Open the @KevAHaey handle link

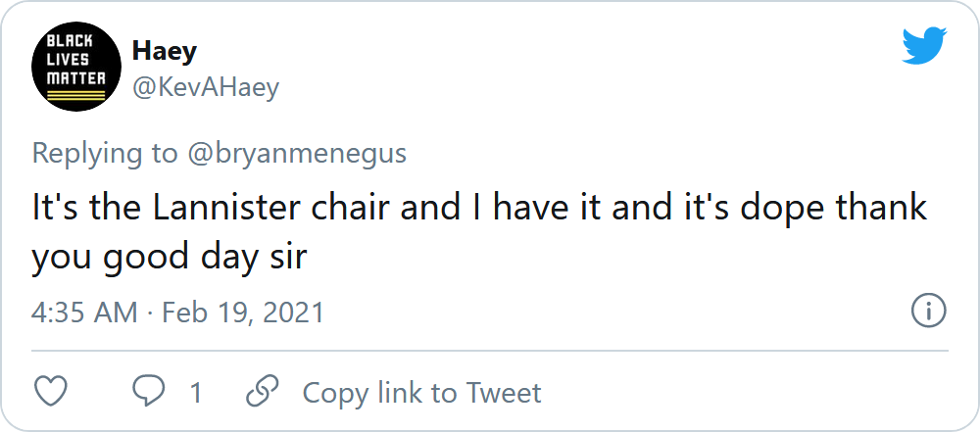tap(206, 87)
